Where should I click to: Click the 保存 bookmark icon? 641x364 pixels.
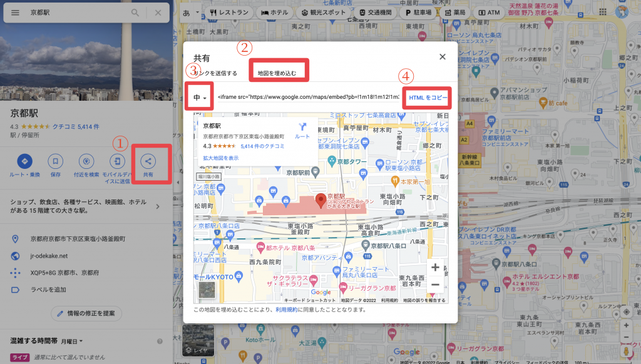[55, 161]
